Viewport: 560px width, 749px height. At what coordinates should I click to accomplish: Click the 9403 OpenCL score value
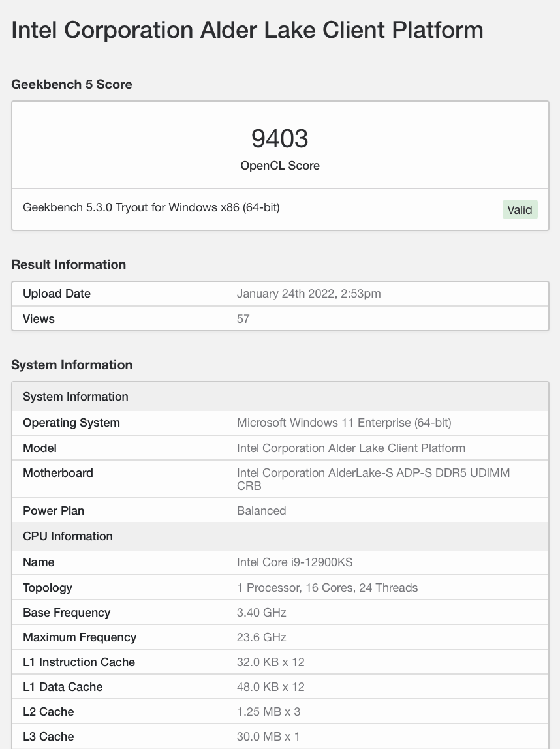(279, 138)
